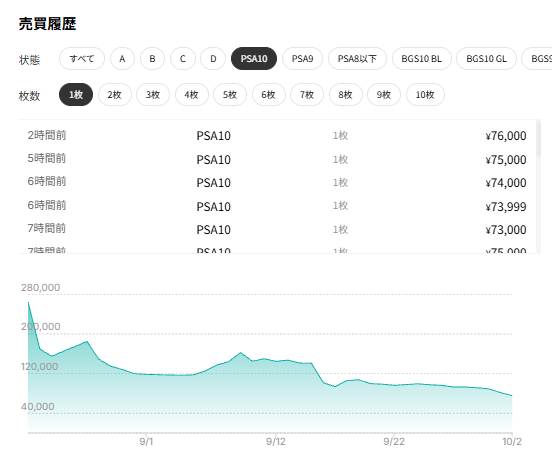Click the ¥76,000 price entry
Screen dimensions: 552x469
[x=506, y=136]
